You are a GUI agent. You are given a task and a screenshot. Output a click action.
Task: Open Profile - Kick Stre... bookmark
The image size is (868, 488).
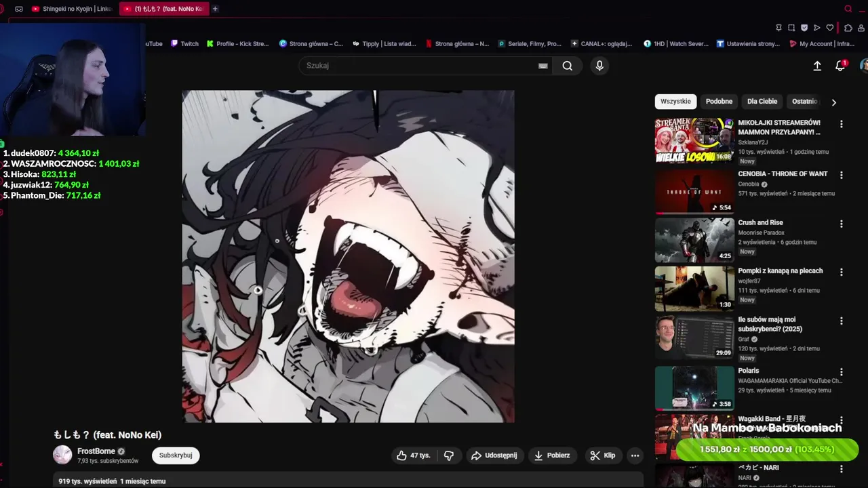click(238, 44)
